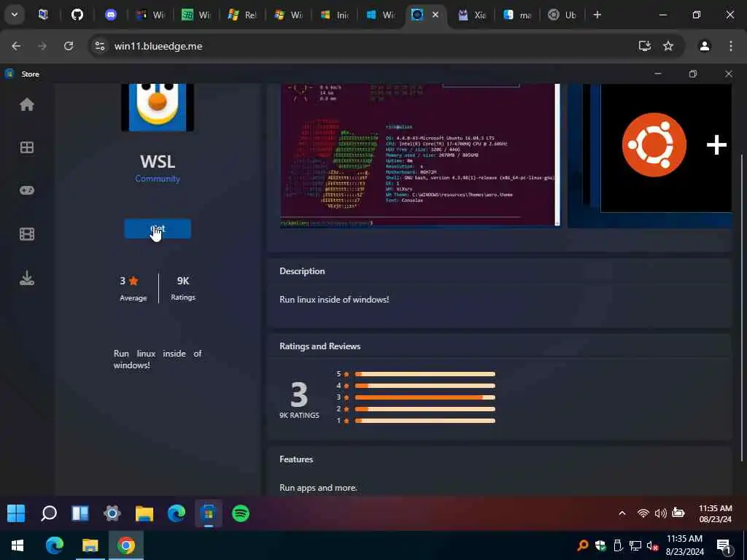
Task: Click the Store window scrollbar
Action: pyautogui.click(x=742, y=307)
